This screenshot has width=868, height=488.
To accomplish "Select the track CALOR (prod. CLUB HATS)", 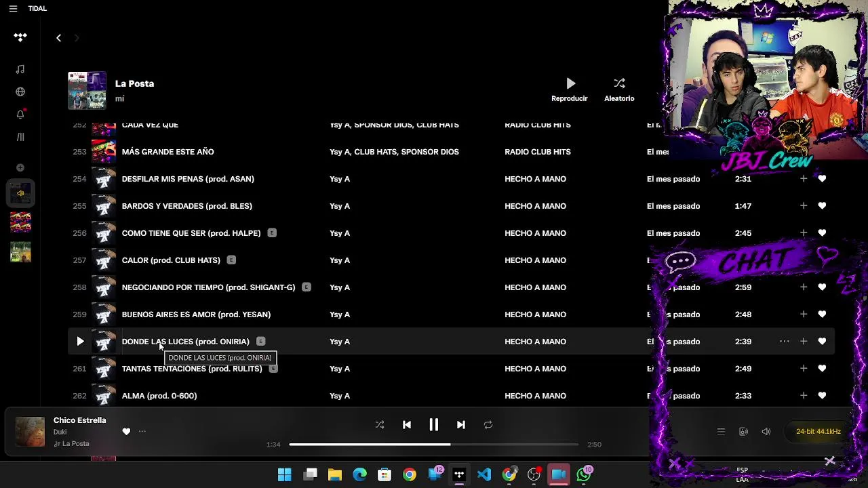I will coord(171,260).
